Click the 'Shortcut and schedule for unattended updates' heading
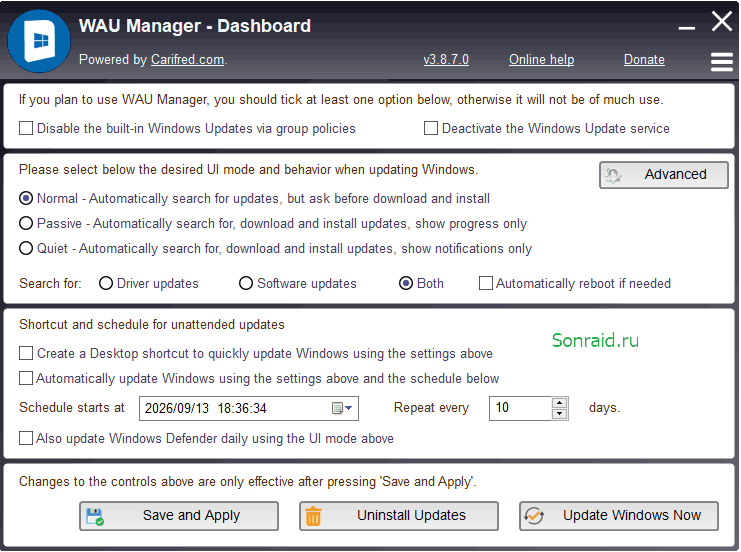 pyautogui.click(x=152, y=325)
